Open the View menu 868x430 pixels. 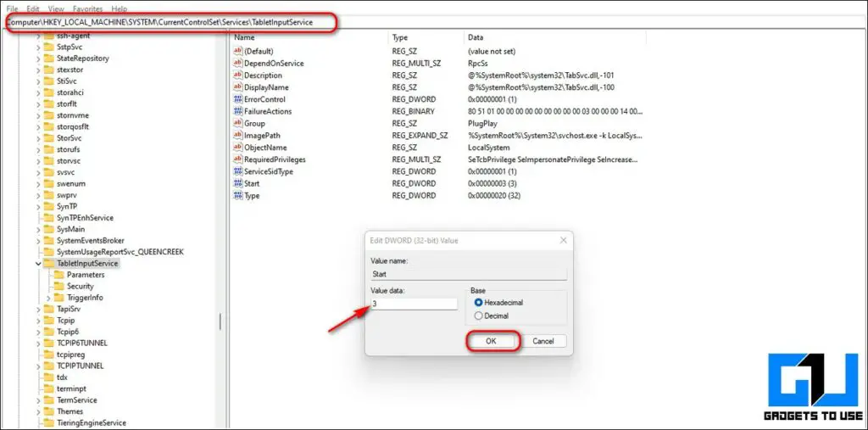[56, 8]
